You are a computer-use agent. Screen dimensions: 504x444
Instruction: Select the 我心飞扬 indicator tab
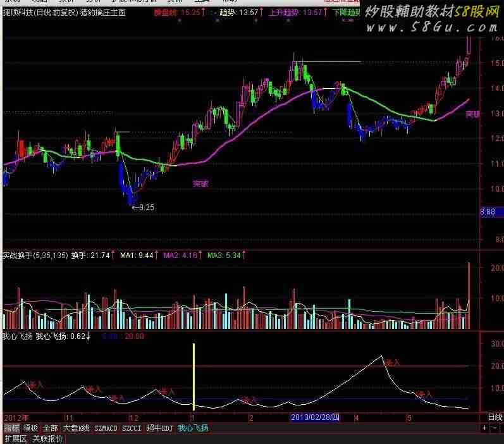(x=193, y=428)
